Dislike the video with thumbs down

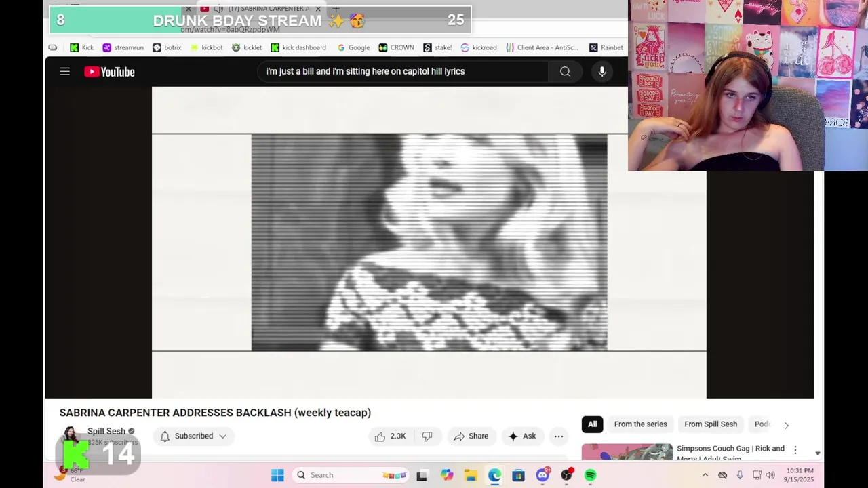[x=427, y=436]
